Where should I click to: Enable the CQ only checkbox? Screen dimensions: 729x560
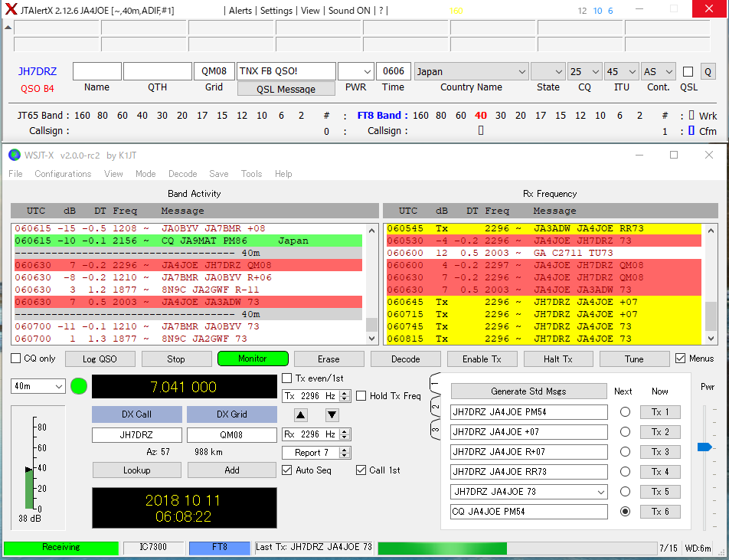coord(16,359)
